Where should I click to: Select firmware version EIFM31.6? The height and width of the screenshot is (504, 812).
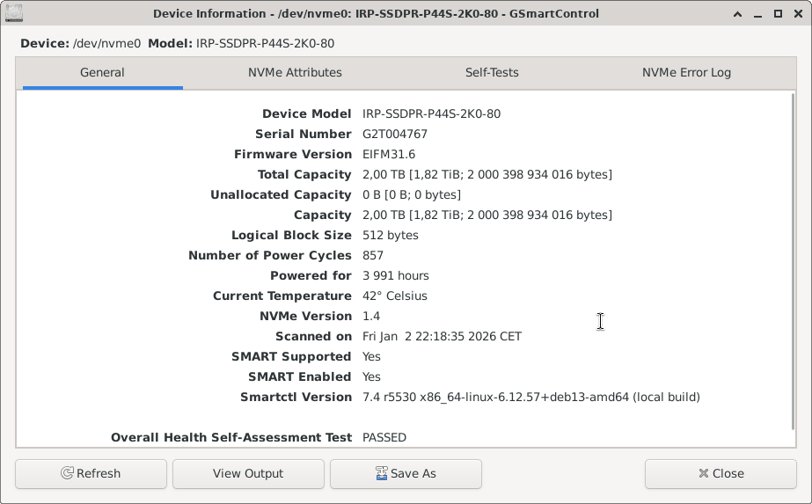388,154
